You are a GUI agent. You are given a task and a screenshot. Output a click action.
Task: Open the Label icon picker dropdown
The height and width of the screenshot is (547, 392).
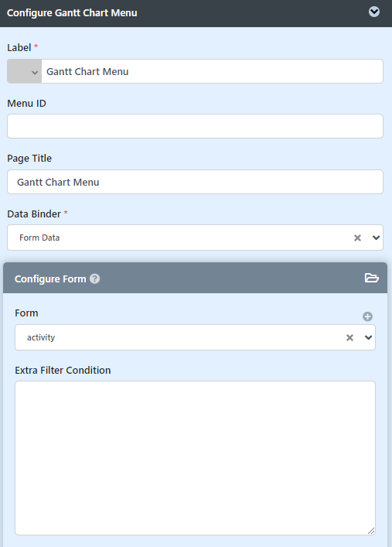[x=25, y=71]
